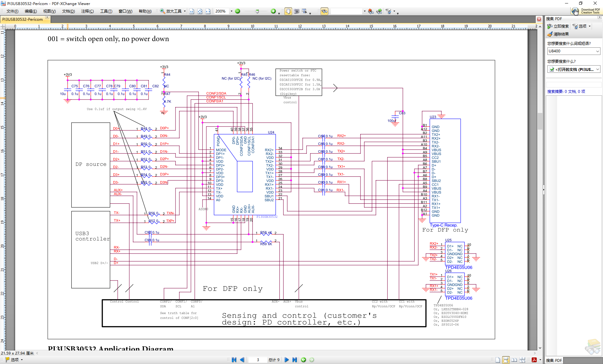The width and height of the screenshot is (603, 364).
Task: Toggle the search binoculars panel button
Action: coord(324,11)
